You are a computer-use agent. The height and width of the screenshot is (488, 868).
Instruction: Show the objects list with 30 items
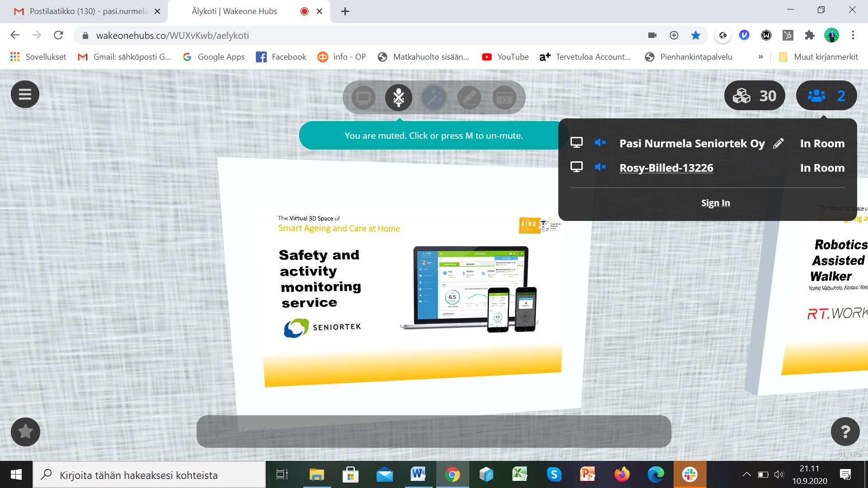click(755, 96)
